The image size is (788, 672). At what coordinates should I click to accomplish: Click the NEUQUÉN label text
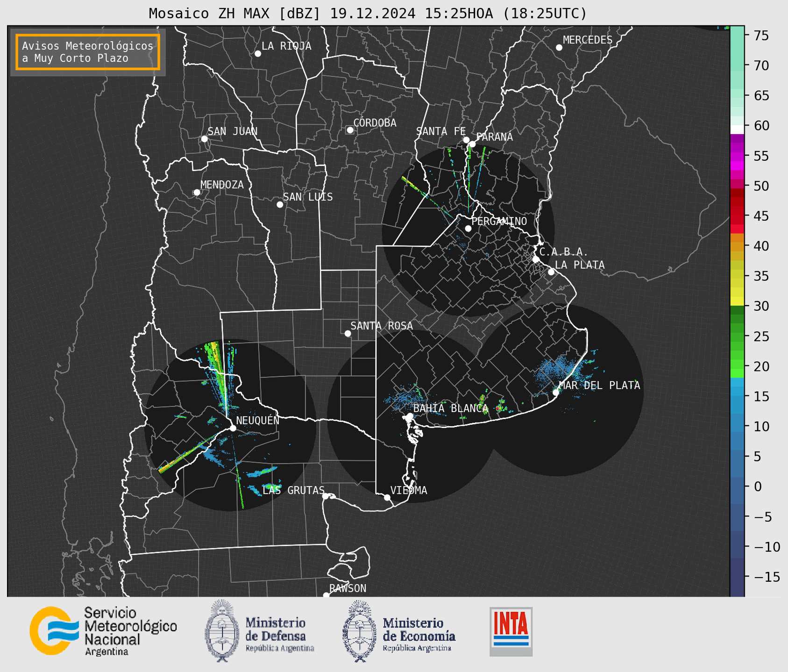(x=258, y=421)
